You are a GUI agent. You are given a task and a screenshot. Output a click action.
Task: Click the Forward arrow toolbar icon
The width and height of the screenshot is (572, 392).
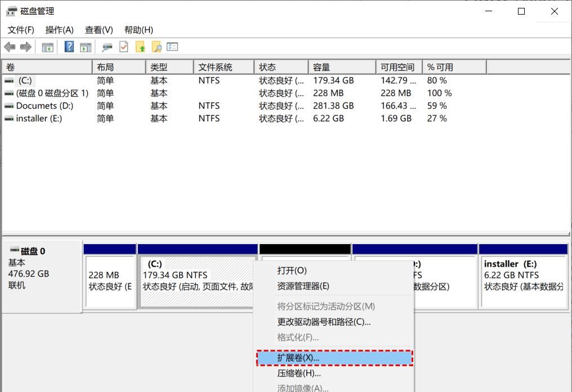[25, 47]
